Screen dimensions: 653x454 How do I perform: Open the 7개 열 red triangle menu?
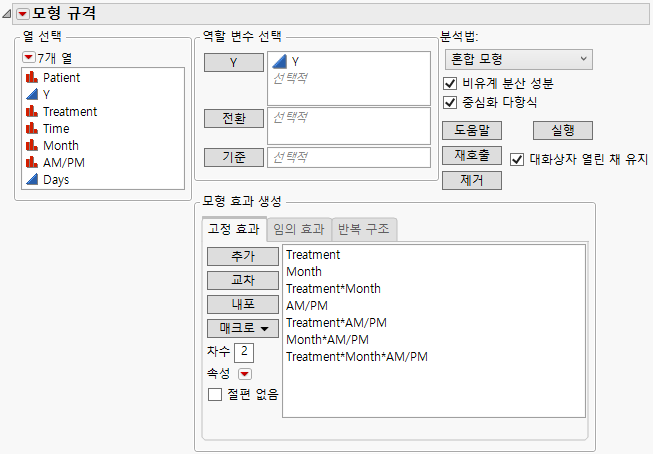pyautogui.click(x=28, y=57)
